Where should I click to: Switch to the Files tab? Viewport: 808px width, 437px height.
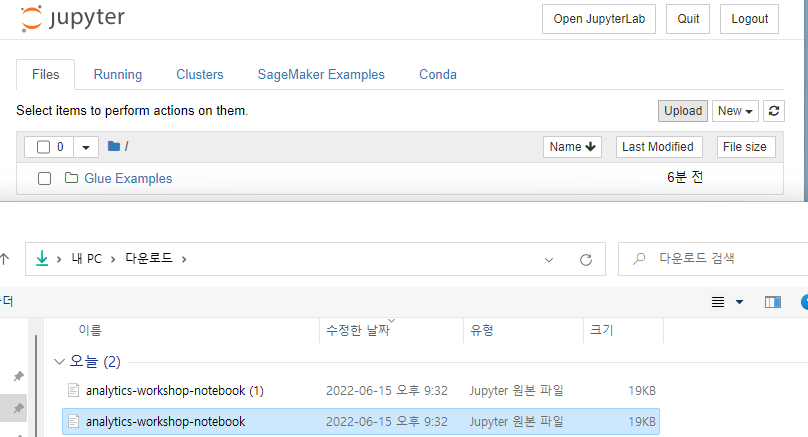(x=45, y=74)
